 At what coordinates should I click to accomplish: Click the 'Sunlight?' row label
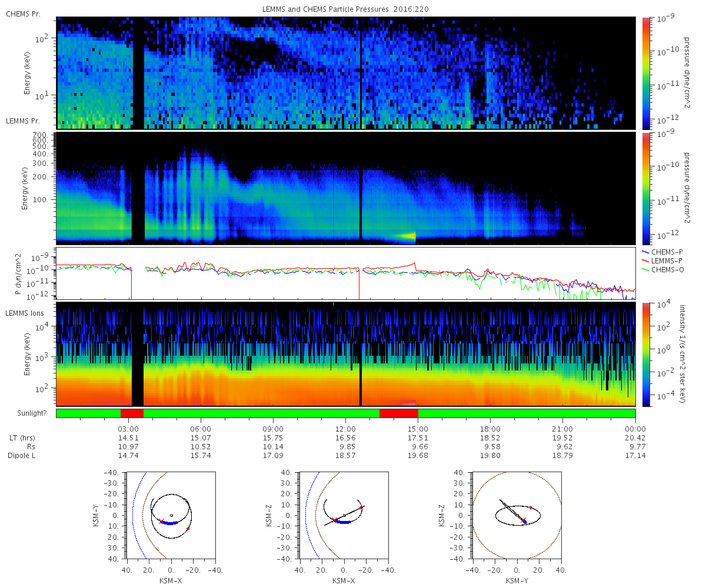click(x=31, y=413)
